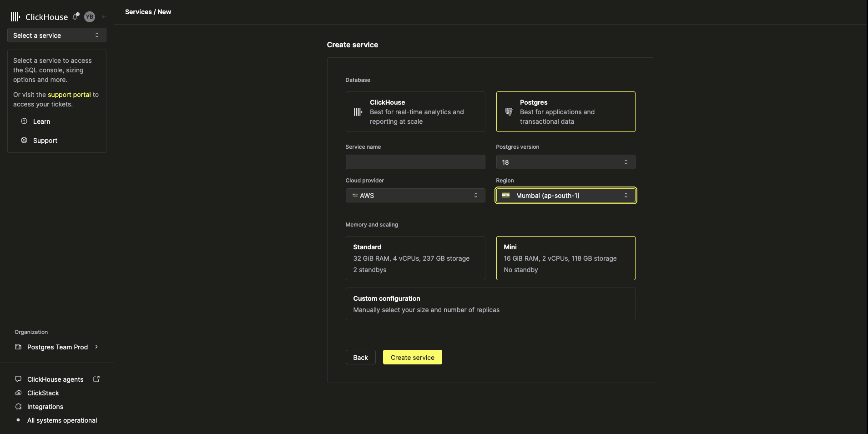Open the YB user avatar menu
The height and width of the screenshot is (434, 868).
pos(90,17)
